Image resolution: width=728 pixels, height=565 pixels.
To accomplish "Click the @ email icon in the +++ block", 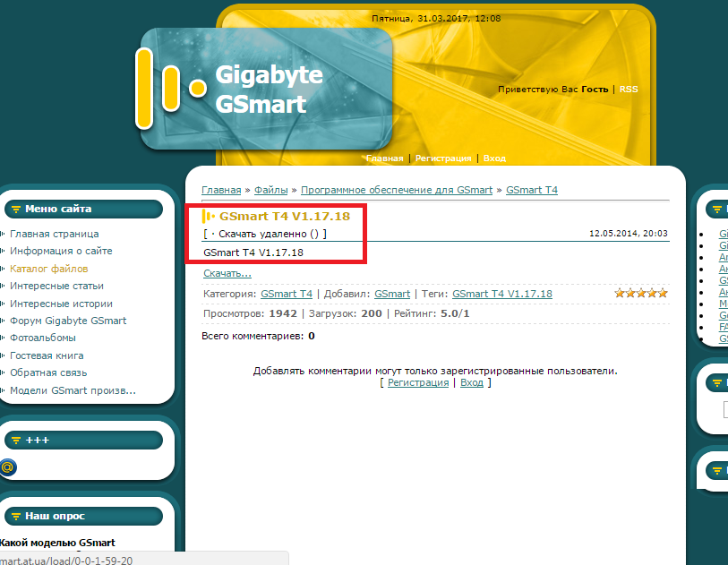I will pos(8,467).
